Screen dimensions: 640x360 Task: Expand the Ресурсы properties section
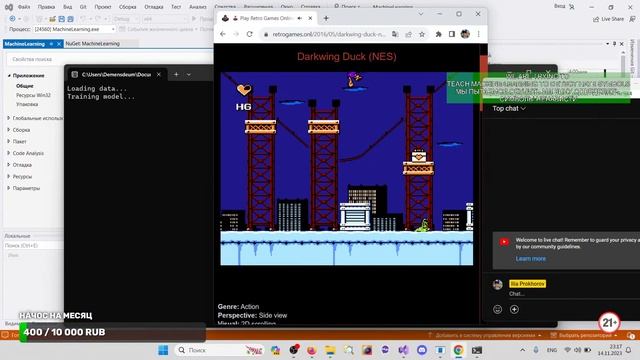pyautogui.click(x=9, y=176)
